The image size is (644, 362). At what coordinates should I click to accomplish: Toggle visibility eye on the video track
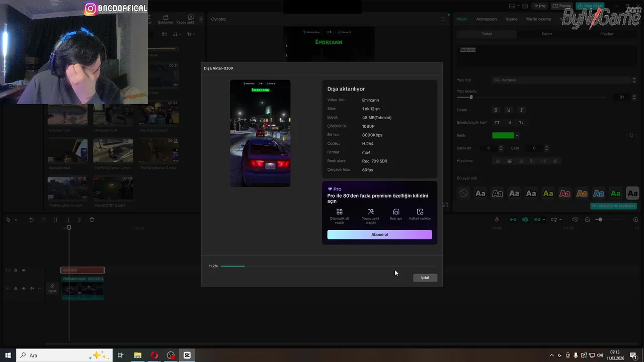point(24,289)
